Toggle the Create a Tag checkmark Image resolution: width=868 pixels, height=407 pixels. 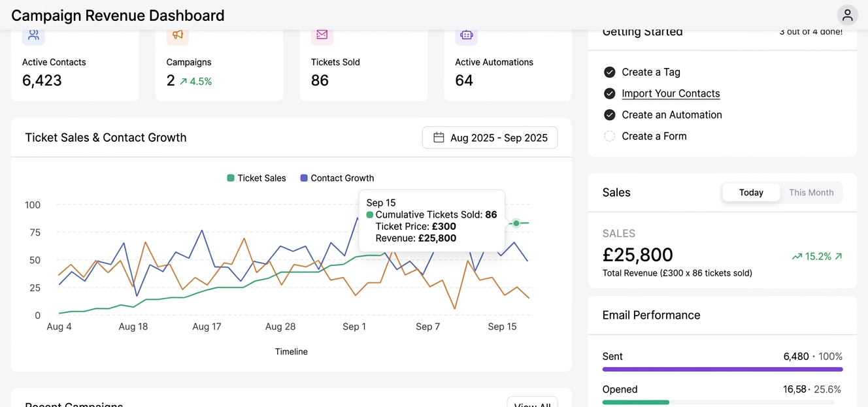click(609, 72)
